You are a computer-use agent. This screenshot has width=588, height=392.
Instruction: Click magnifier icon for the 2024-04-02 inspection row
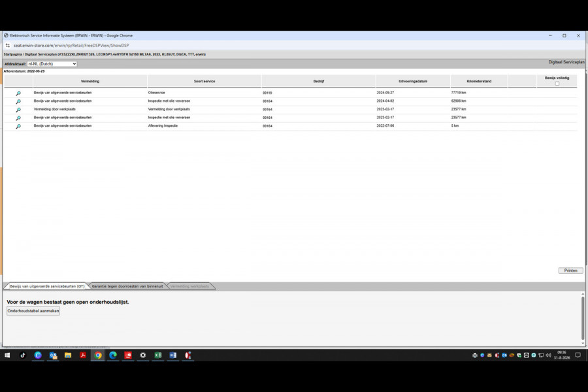tap(18, 101)
